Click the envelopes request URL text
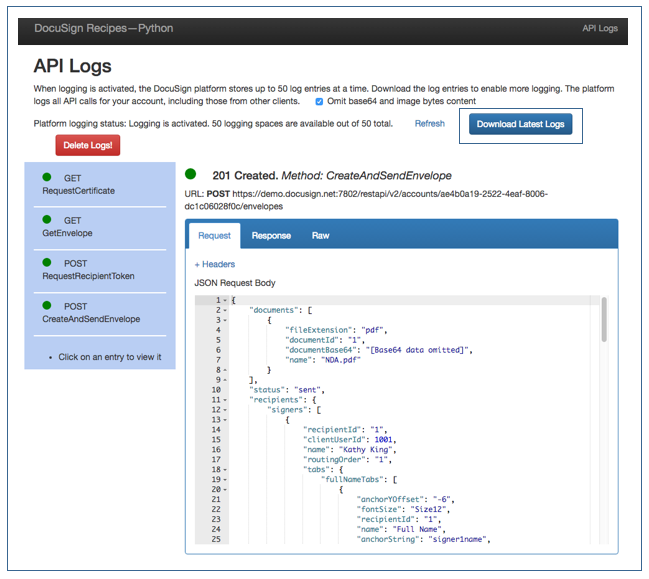649x579 pixels. coord(366,200)
